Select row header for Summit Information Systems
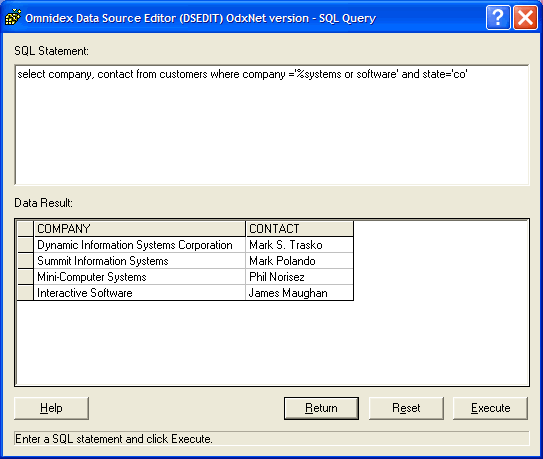This screenshot has width=543, height=459. coord(25,261)
